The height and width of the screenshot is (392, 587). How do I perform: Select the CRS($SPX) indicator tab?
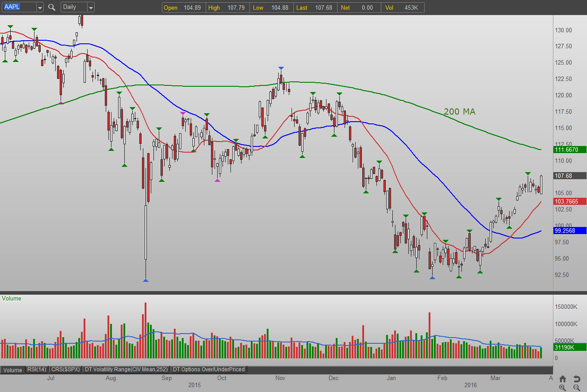pos(65,369)
